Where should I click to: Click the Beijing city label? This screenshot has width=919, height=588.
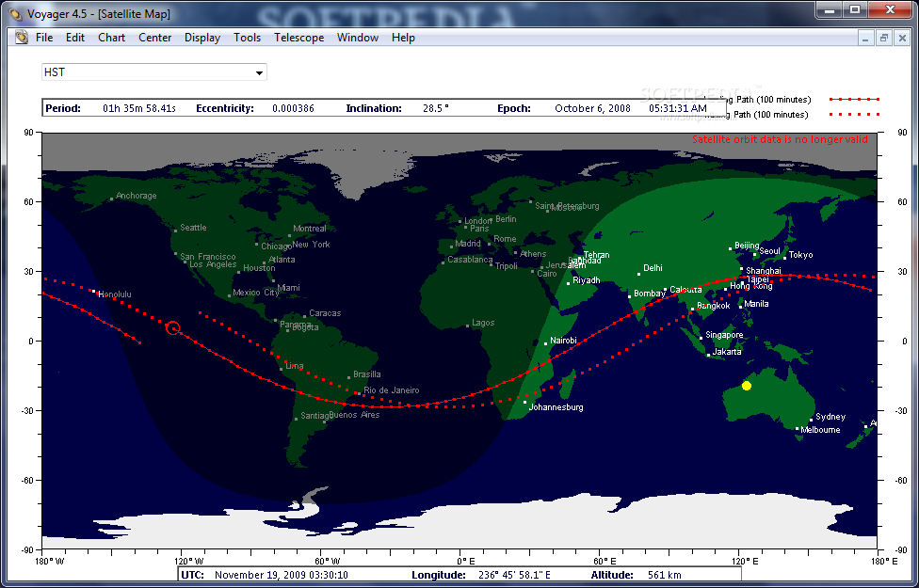tap(747, 246)
